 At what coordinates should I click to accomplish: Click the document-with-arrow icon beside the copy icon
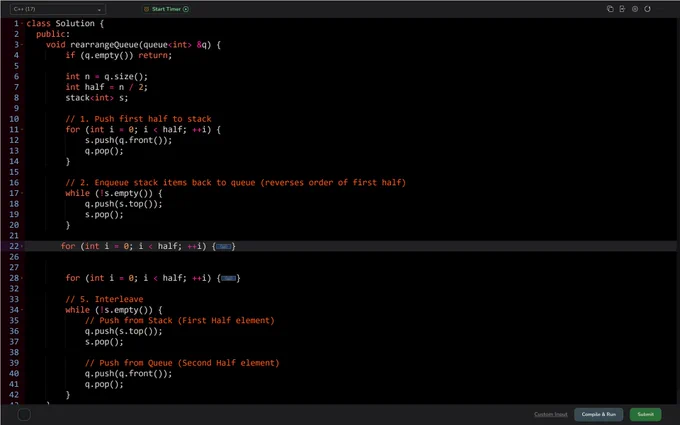pos(622,9)
